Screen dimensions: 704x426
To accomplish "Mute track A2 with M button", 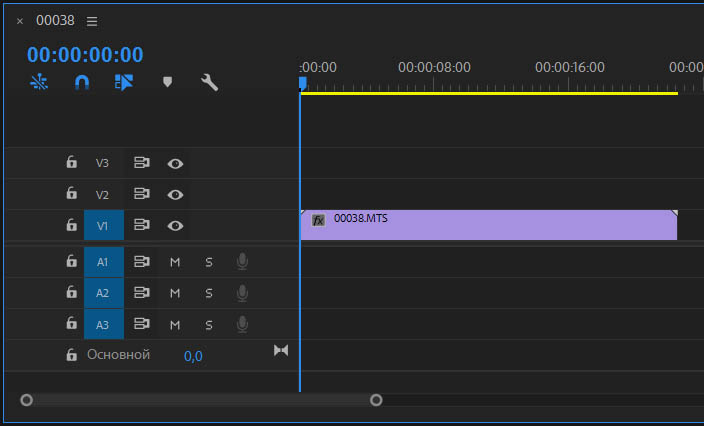I will coord(175,293).
